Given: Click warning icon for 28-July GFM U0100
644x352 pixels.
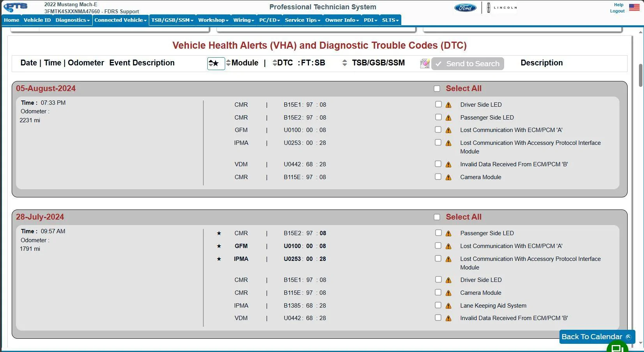Looking at the screenshot, I should [448, 246].
